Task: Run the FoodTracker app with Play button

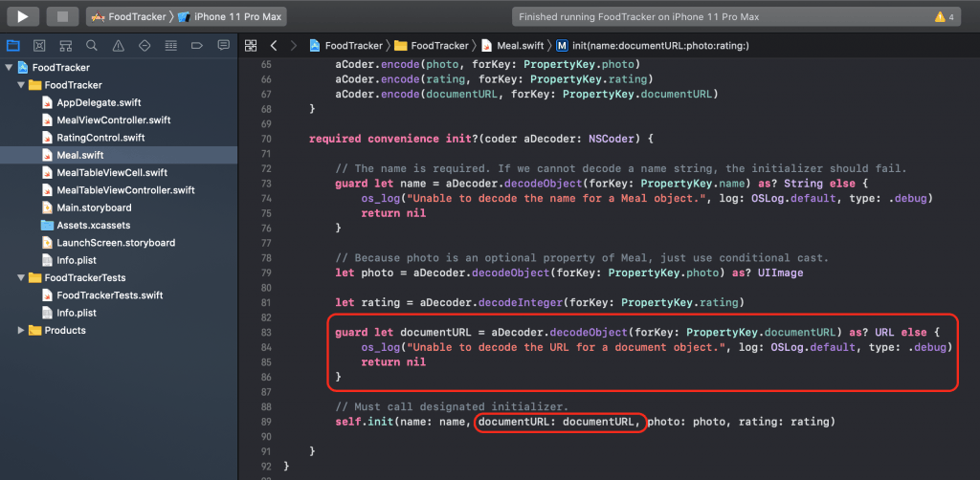Action: [x=23, y=17]
